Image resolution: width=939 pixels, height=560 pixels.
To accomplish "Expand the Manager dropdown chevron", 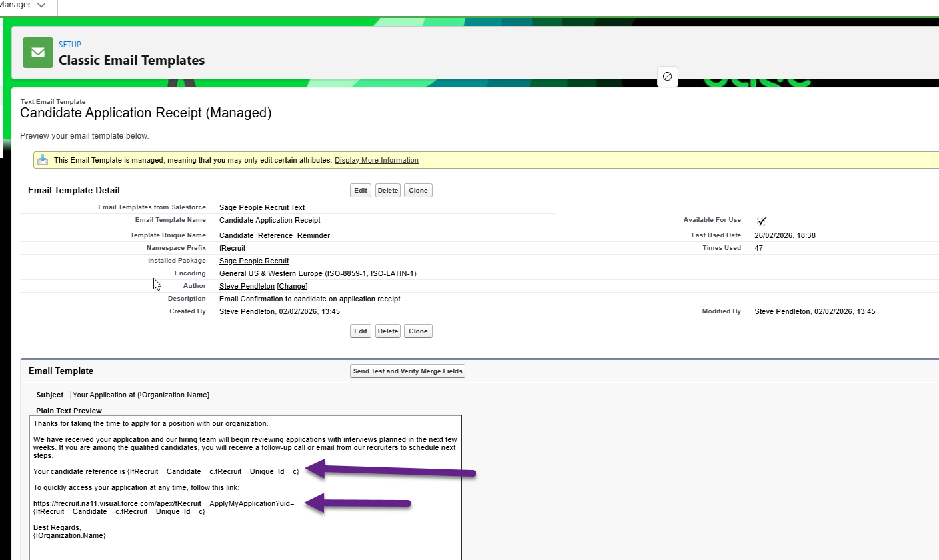I will point(42,5).
